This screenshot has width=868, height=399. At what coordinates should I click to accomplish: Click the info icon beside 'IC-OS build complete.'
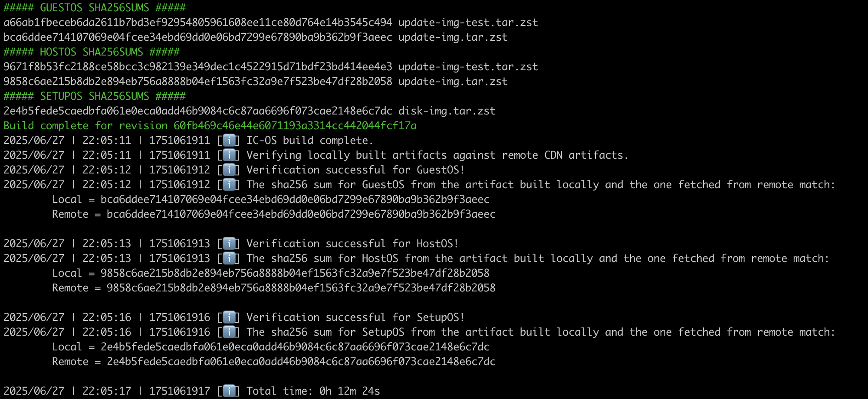pyautogui.click(x=229, y=141)
